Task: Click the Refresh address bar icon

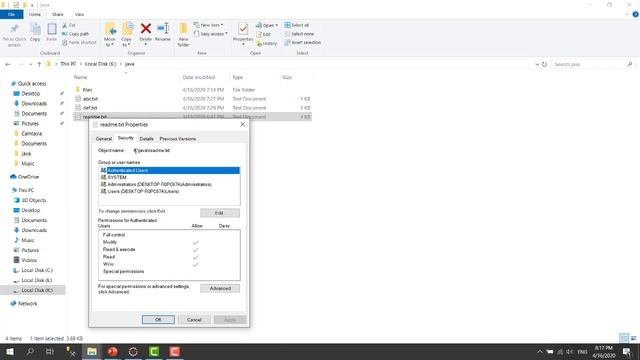Action: click(x=544, y=64)
